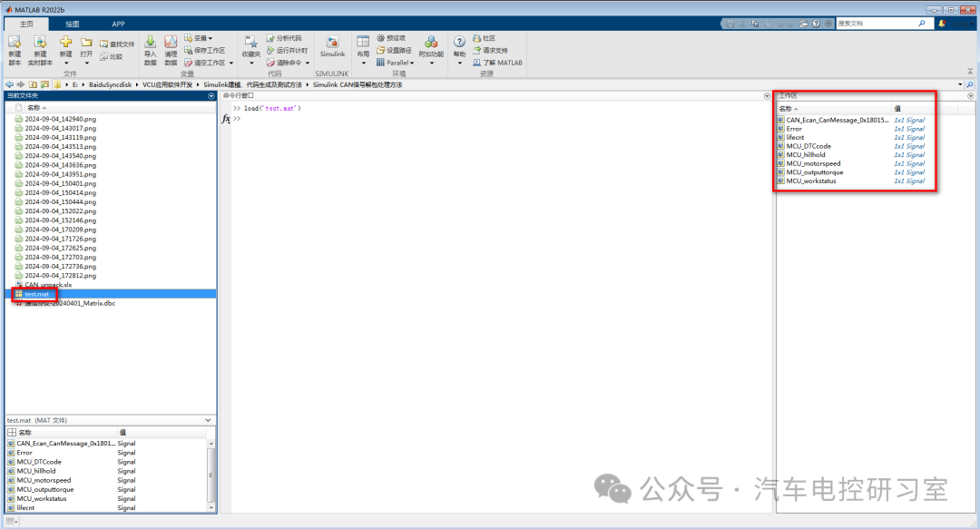Click 了解 MATLAB link
Image resolution: width=980 pixels, height=529 pixels.
[496, 63]
